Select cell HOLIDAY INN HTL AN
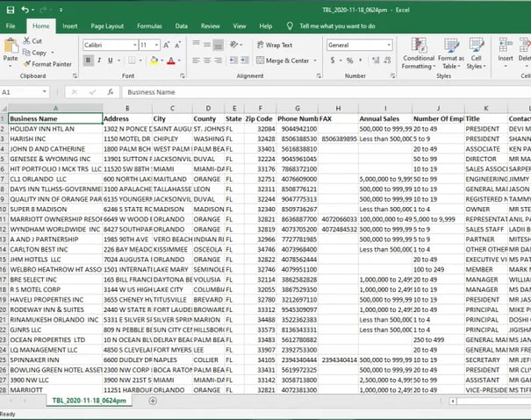Screen dimensions: 531x420 [55, 129]
